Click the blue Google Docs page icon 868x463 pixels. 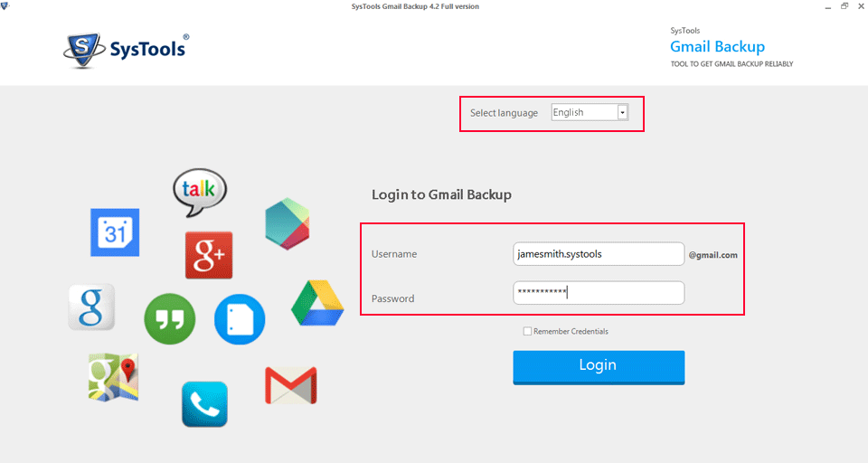click(x=240, y=319)
